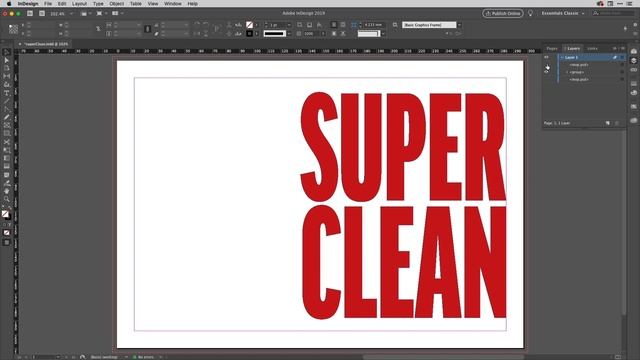
Task: Select the Rectangle Frame tool
Action: coord(7,125)
